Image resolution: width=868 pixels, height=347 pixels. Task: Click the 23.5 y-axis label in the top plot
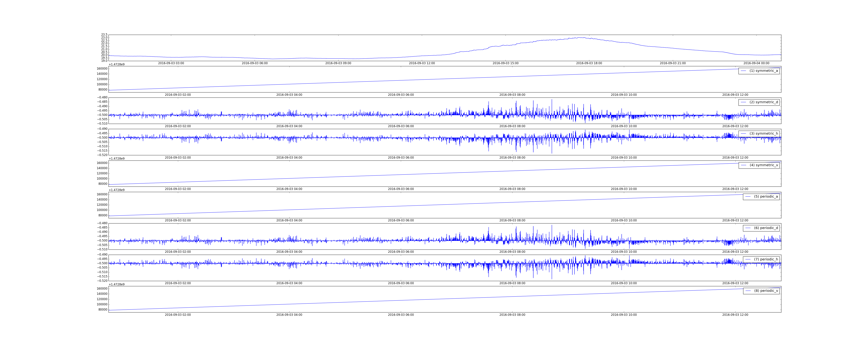point(104,35)
